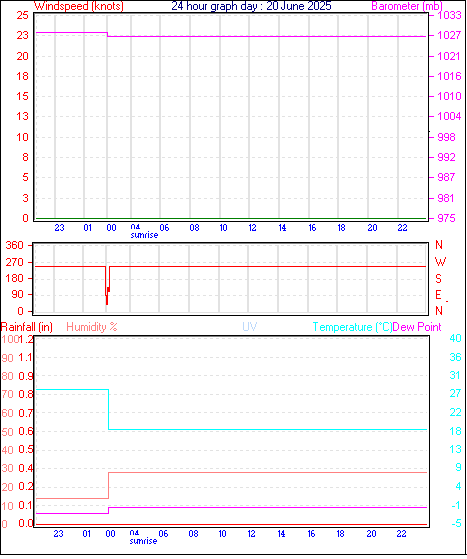Viewport: 467px width, 559px height.
Task: Click the 'Rainfall (in)' legend label
Action: (x=27, y=327)
